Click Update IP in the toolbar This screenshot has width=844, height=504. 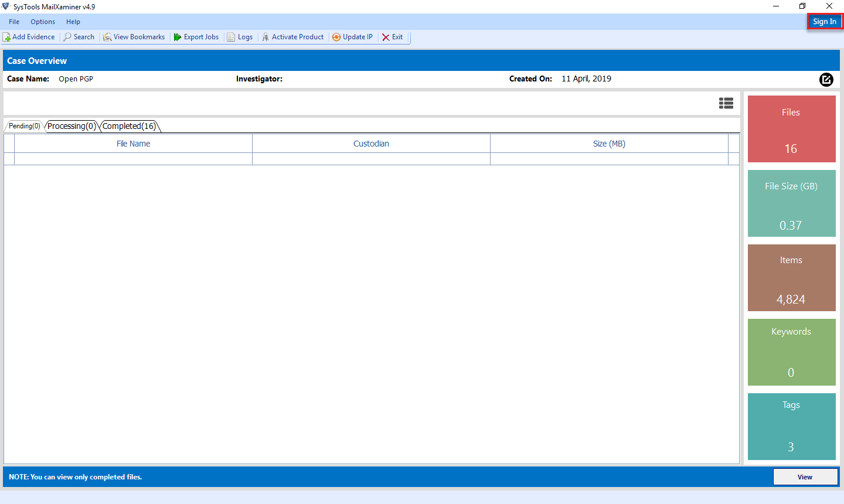(x=352, y=37)
